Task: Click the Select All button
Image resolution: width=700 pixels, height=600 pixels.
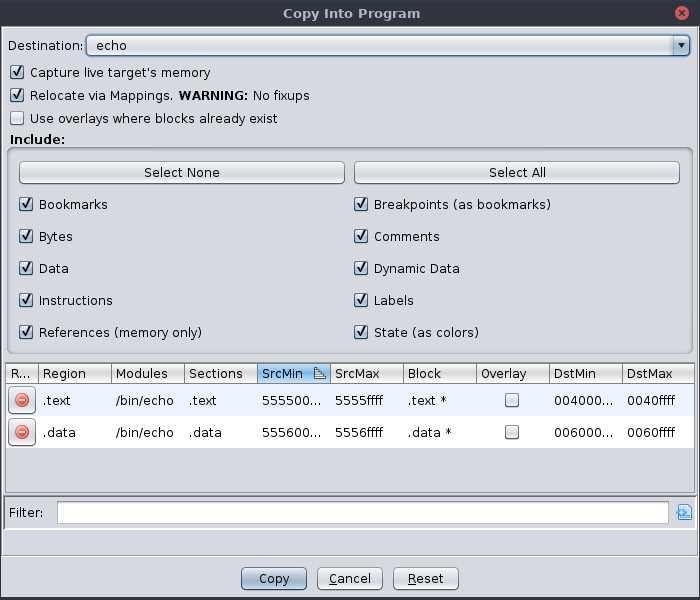Action: coord(517,172)
